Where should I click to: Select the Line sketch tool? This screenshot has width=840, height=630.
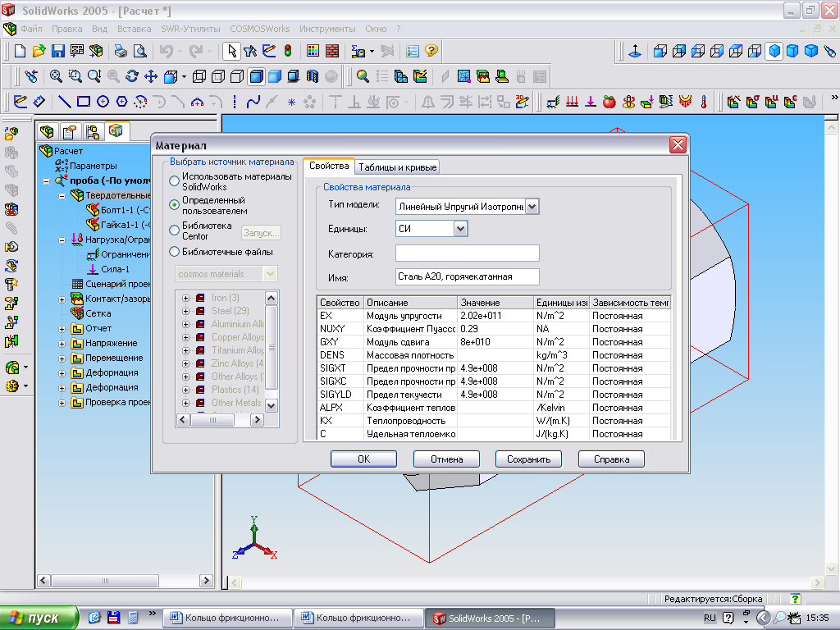(x=64, y=102)
